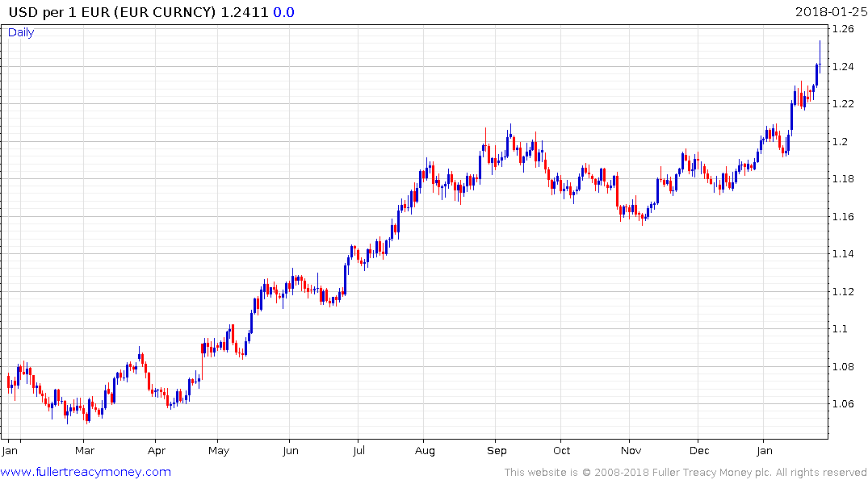Open the www.fullertreacymoney.com link
The width and height of the screenshot is (868, 484).
coord(86,472)
